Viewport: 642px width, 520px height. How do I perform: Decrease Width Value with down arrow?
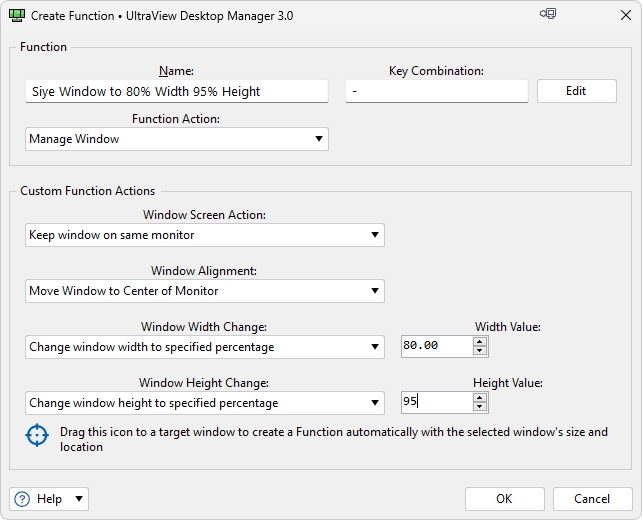click(x=480, y=351)
